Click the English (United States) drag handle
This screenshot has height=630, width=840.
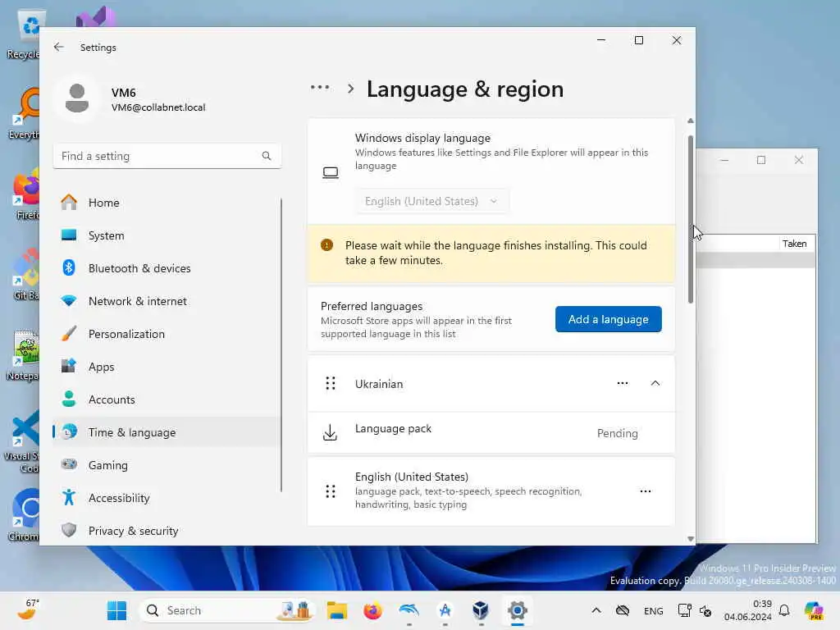(x=331, y=491)
